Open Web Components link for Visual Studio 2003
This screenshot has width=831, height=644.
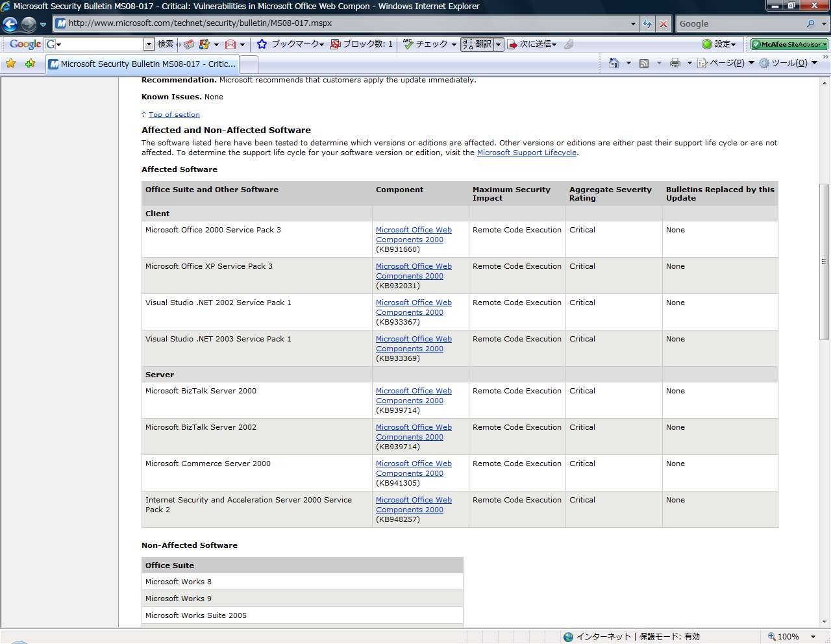click(x=414, y=344)
